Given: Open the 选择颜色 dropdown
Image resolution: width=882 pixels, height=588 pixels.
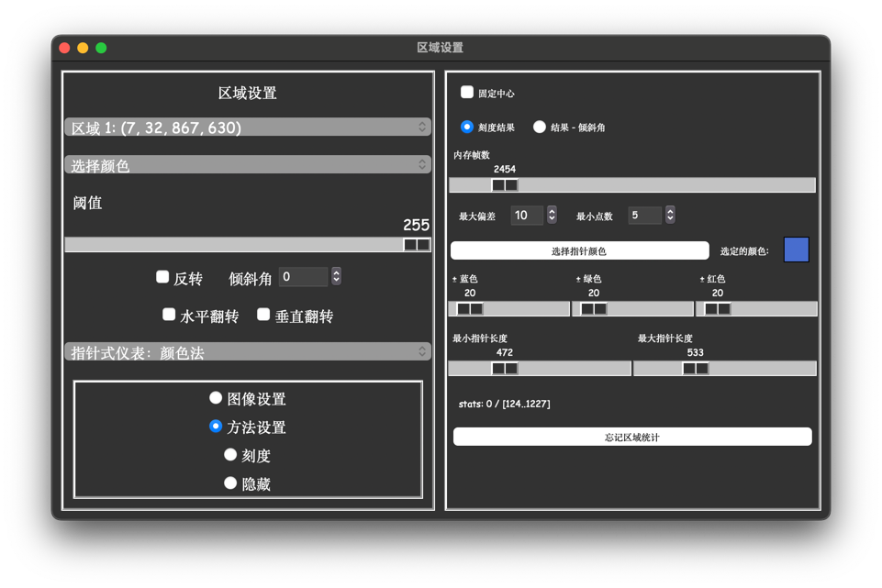Looking at the screenshot, I should [x=248, y=165].
